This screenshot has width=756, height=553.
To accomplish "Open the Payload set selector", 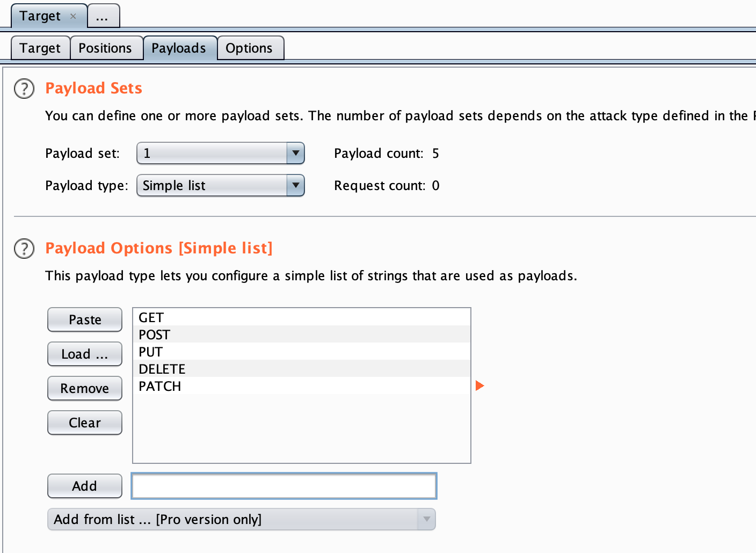I will (220, 154).
